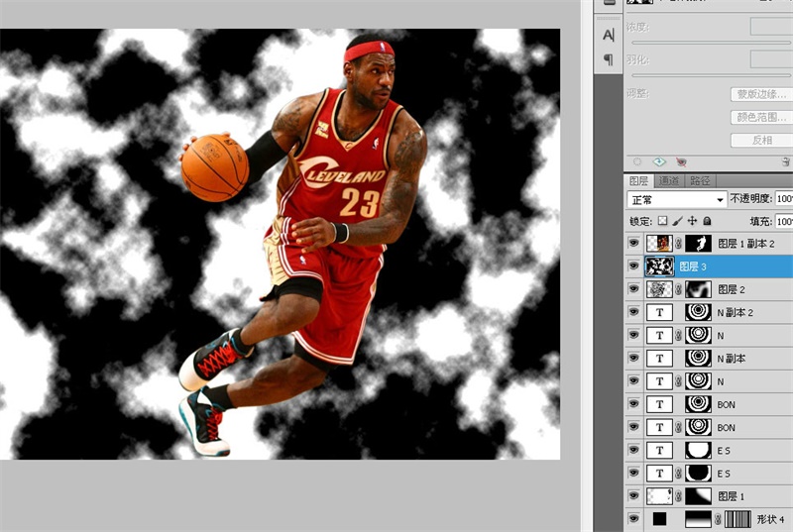
Task: Switch to the 通道 tab
Action: pyautogui.click(x=670, y=180)
